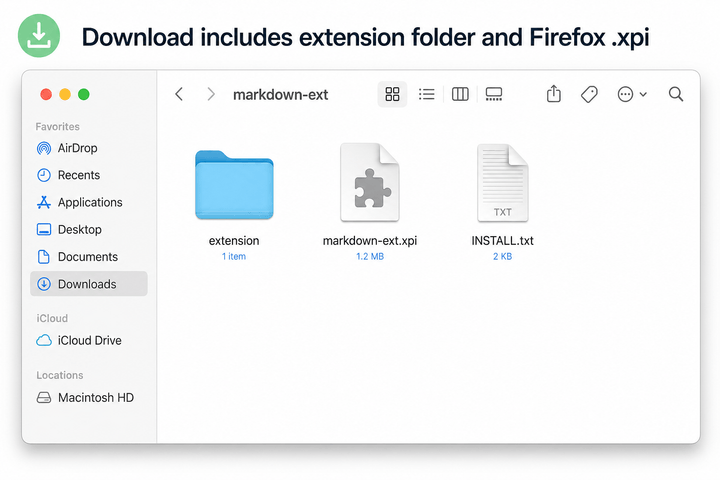Open Macintosh HD in the sidebar
Image resolution: width=720 pixels, height=480 pixels.
coord(89,397)
